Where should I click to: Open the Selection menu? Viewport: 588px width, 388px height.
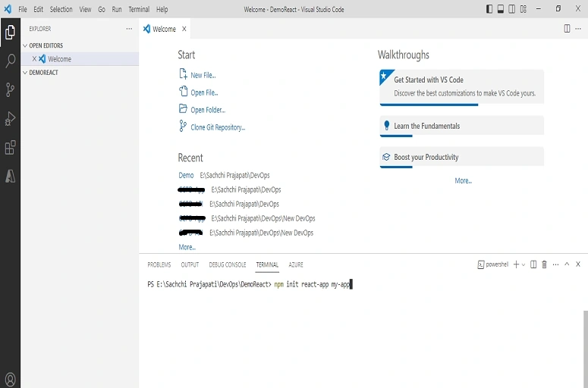pos(61,9)
